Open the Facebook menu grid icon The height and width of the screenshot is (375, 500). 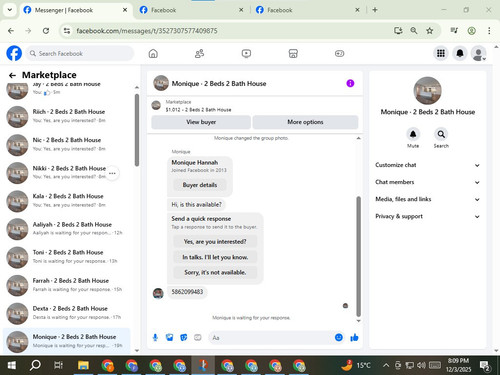[x=441, y=53]
